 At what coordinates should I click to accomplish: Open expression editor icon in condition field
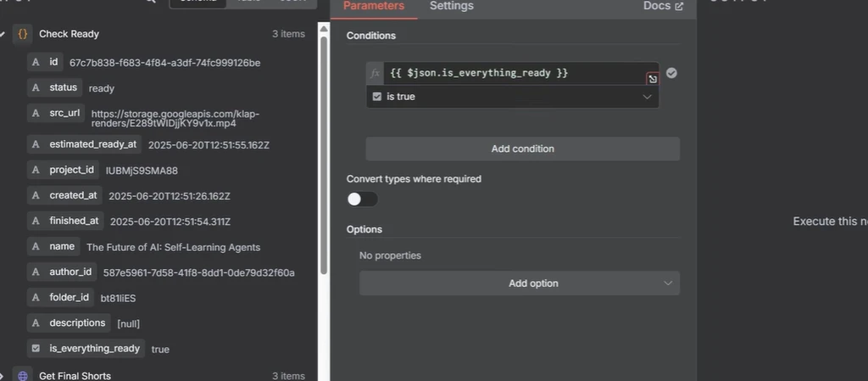(x=653, y=79)
